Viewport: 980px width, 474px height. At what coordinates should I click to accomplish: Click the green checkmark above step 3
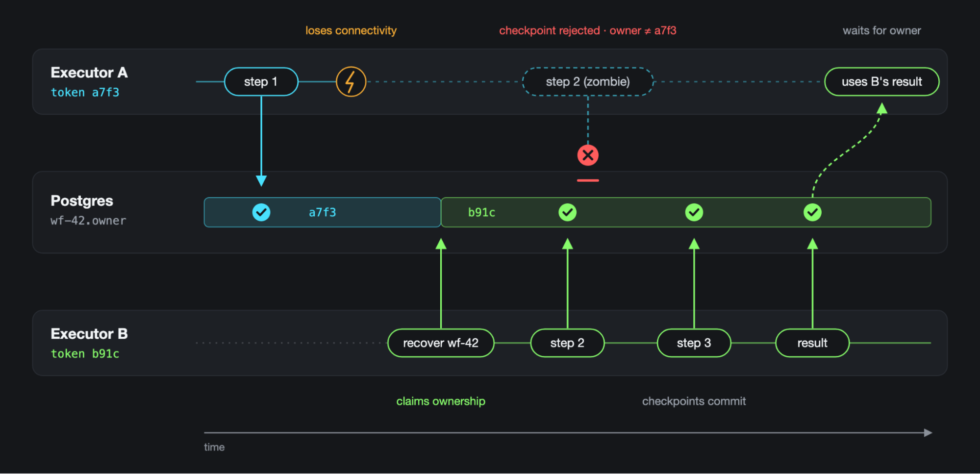pos(694,212)
